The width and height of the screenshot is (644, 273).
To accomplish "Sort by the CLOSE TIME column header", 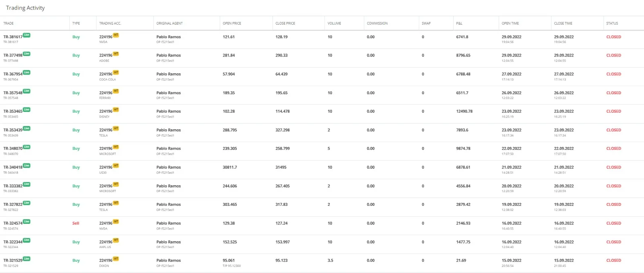I will point(563,23).
